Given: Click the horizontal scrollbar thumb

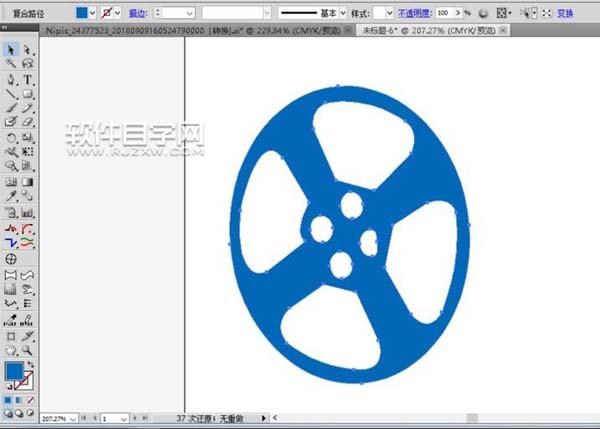Looking at the screenshot, I should coord(472,418).
